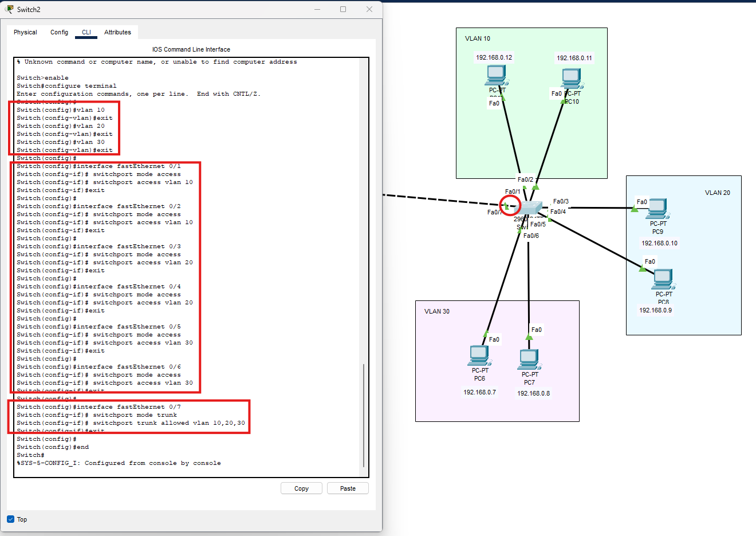The image size is (756, 536).
Task: Click the Fa0/2 port label
Action: pyautogui.click(x=525, y=179)
